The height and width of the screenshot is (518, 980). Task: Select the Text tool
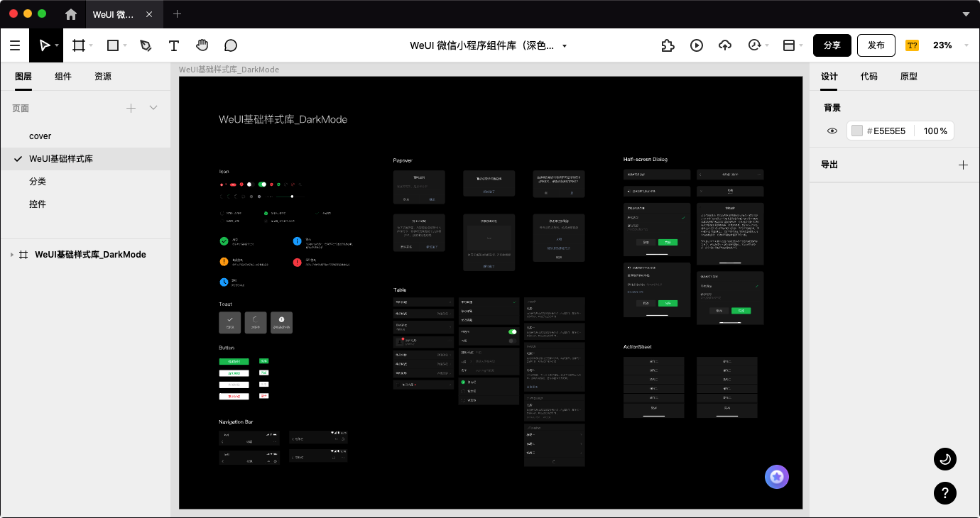[174, 45]
